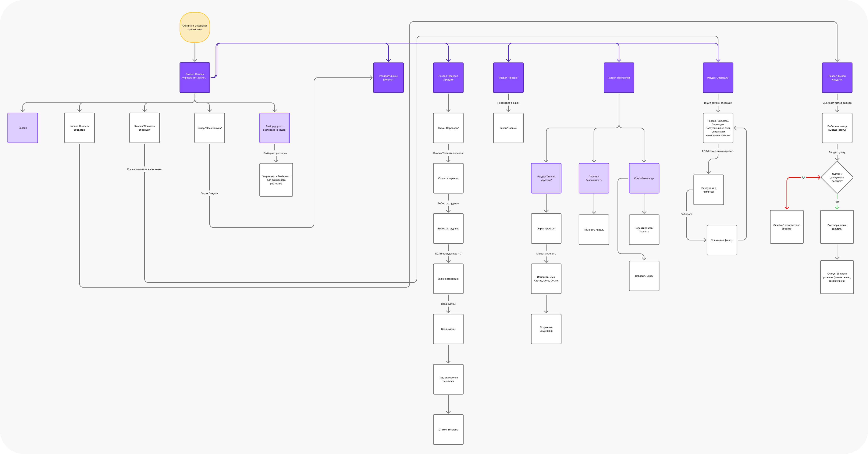Viewport: 868px width, 454px height.
Task: Click the 'Экран Переводы' node
Action: pyautogui.click(x=448, y=128)
